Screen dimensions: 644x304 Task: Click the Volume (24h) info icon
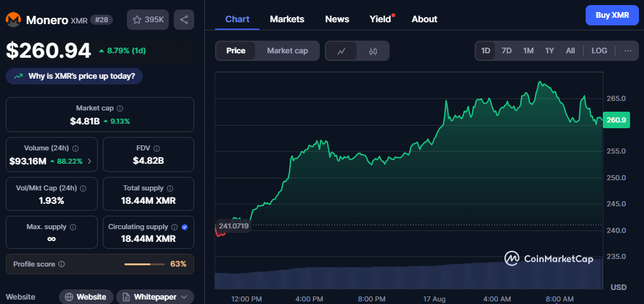pyautogui.click(x=76, y=149)
